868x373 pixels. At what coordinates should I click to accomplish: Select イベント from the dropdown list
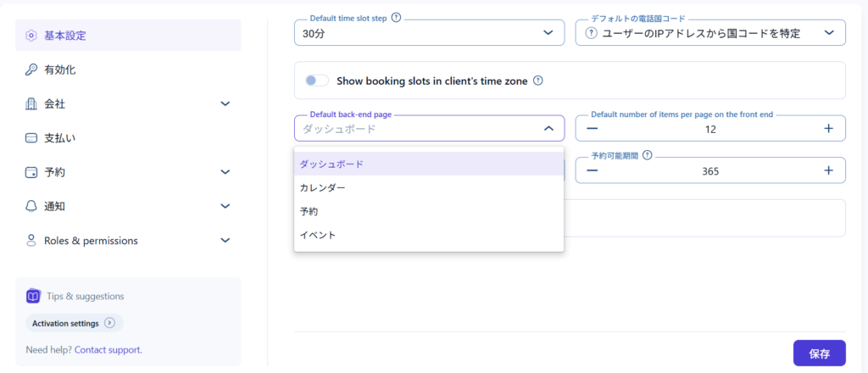pyautogui.click(x=318, y=235)
